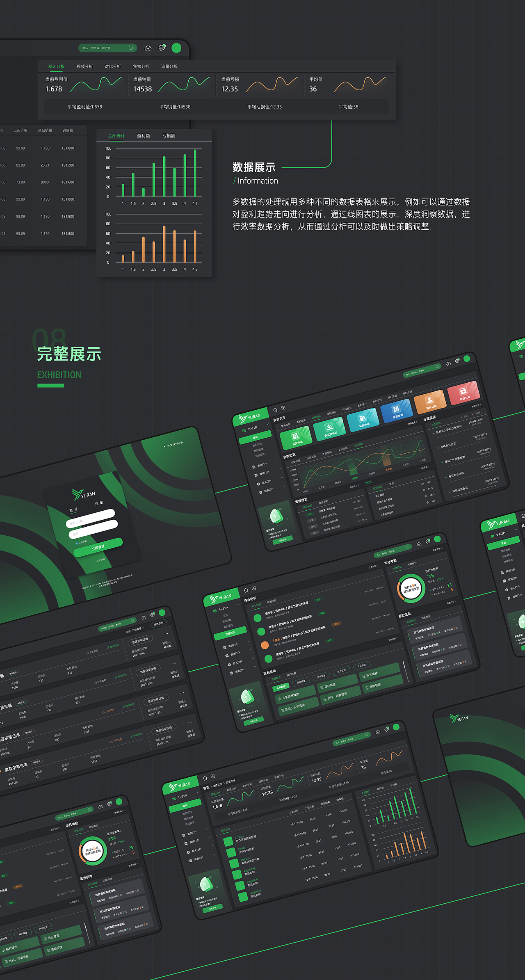Switch to 基础分析 tab in flat analytics panel
Screen dimensions: 525x980
(56, 66)
